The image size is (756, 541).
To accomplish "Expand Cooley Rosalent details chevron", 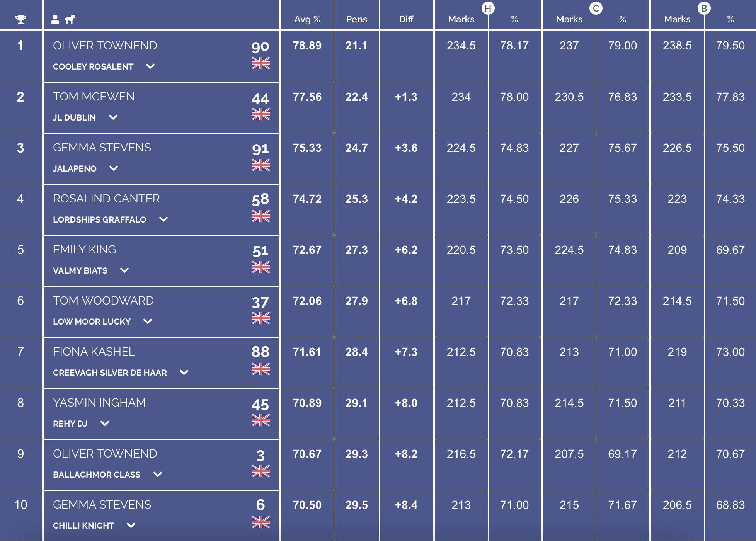I will coord(150,66).
